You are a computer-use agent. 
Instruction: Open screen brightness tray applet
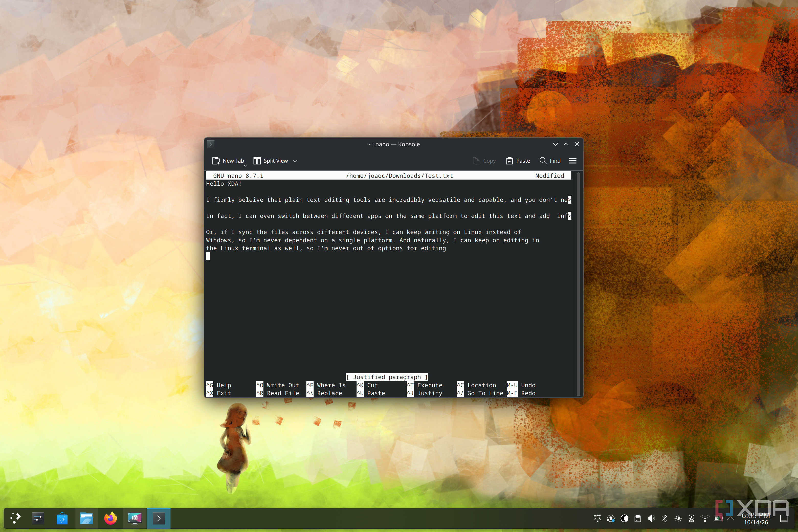[678, 518]
